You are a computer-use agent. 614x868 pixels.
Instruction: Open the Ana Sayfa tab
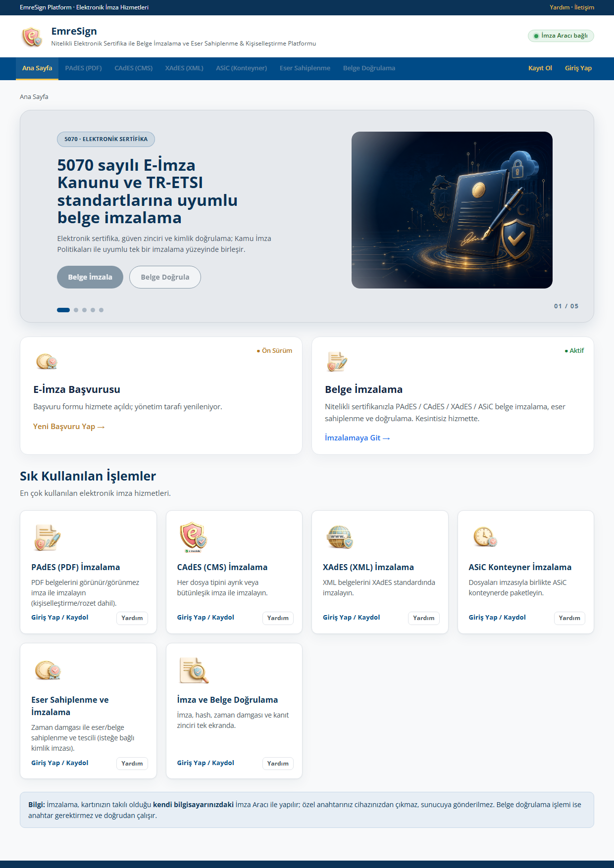pyautogui.click(x=37, y=68)
